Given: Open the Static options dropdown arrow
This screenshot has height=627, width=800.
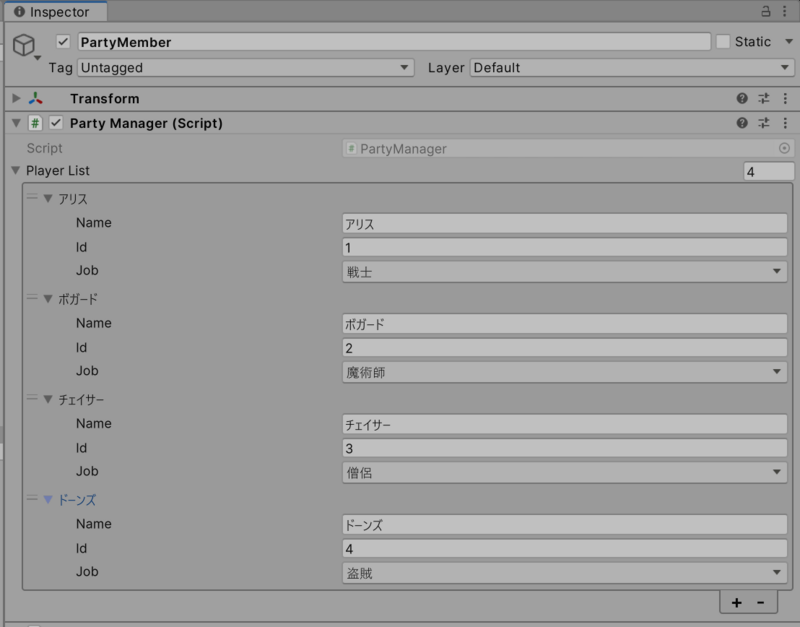Looking at the screenshot, I should (789, 42).
